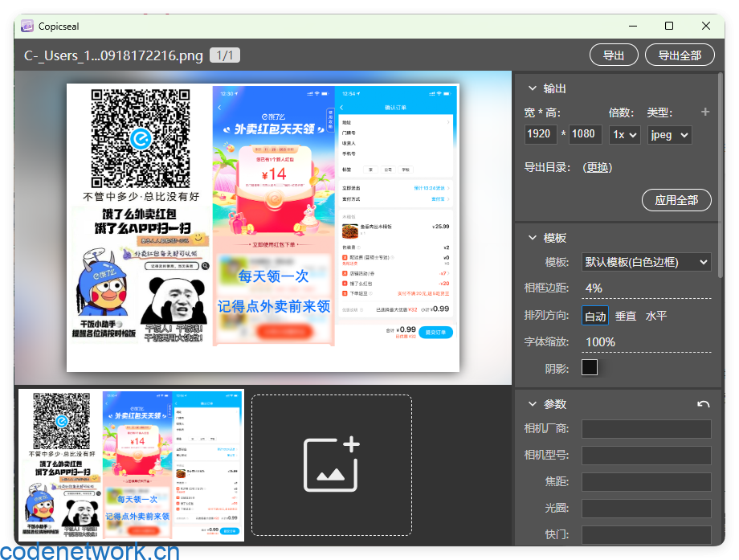
Task: Click the height field showing 1080
Action: 586,134
